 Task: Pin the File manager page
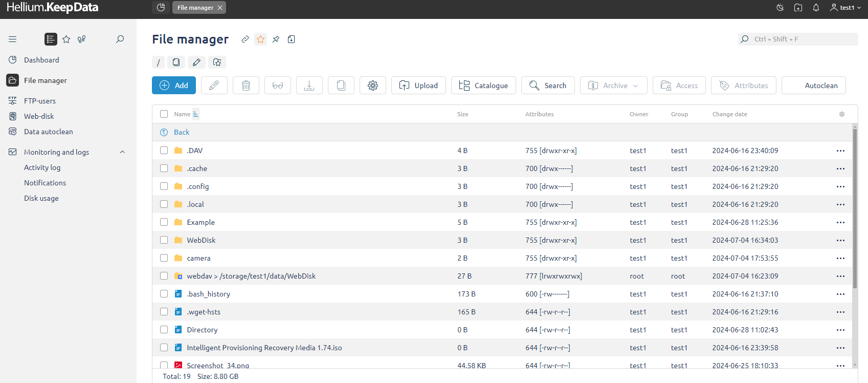(276, 39)
